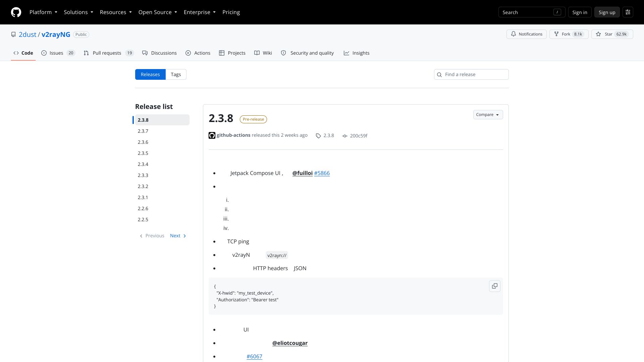Click the repository book icon beside 2dust

coord(13,35)
